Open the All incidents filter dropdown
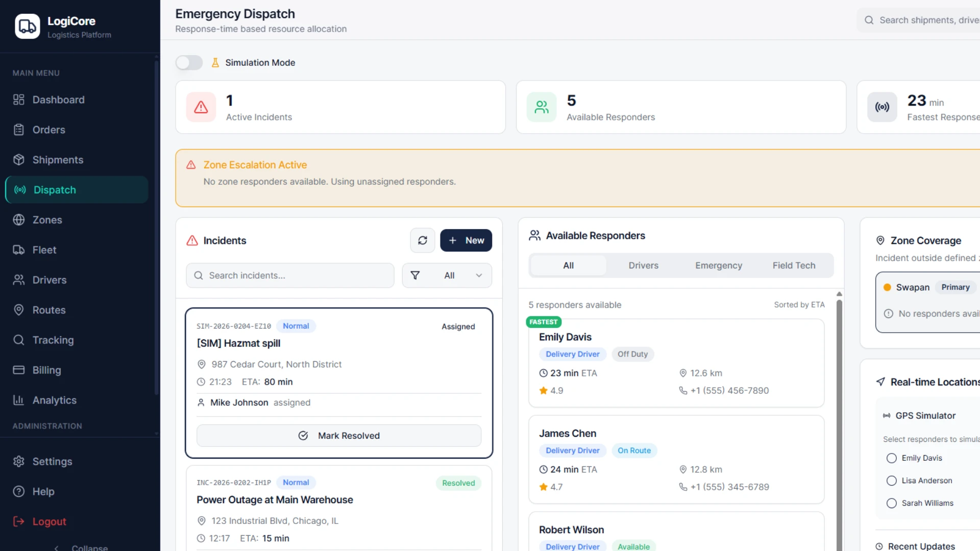 click(x=447, y=275)
